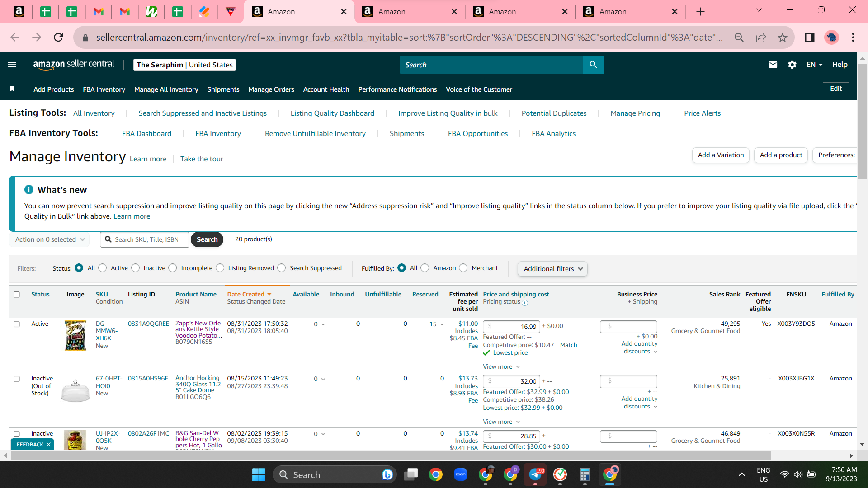Click the vertical page scrollbar
The image size is (868, 488).
pyautogui.click(x=862, y=122)
